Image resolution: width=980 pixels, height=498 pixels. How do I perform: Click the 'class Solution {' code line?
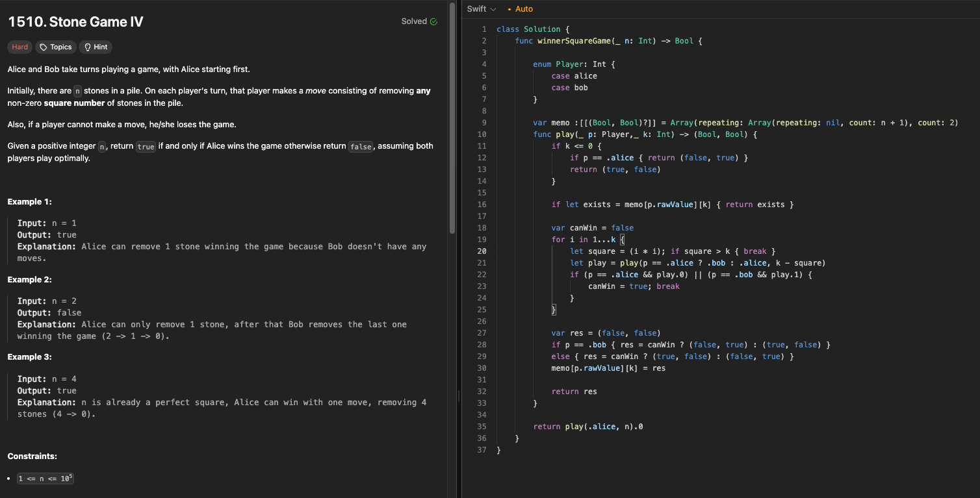coord(533,29)
